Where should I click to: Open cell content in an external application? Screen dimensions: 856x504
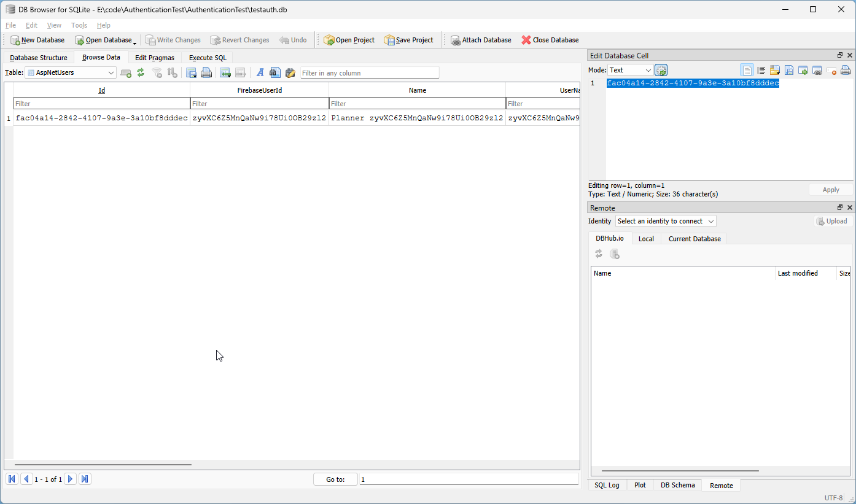click(803, 70)
